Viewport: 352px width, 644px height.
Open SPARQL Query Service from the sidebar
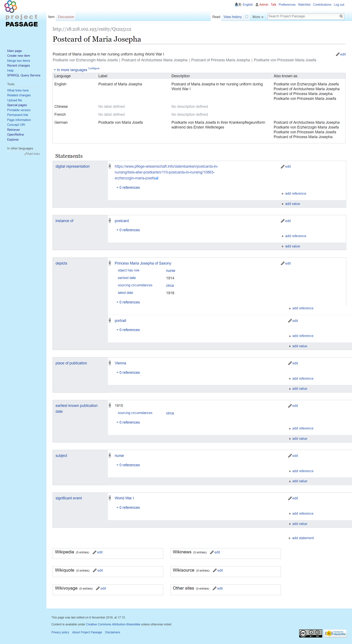(23, 75)
